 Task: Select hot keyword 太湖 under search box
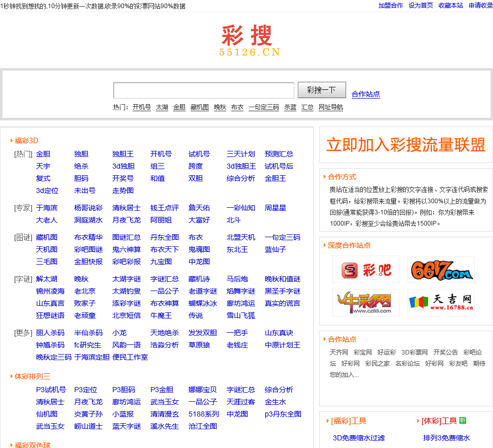point(162,107)
